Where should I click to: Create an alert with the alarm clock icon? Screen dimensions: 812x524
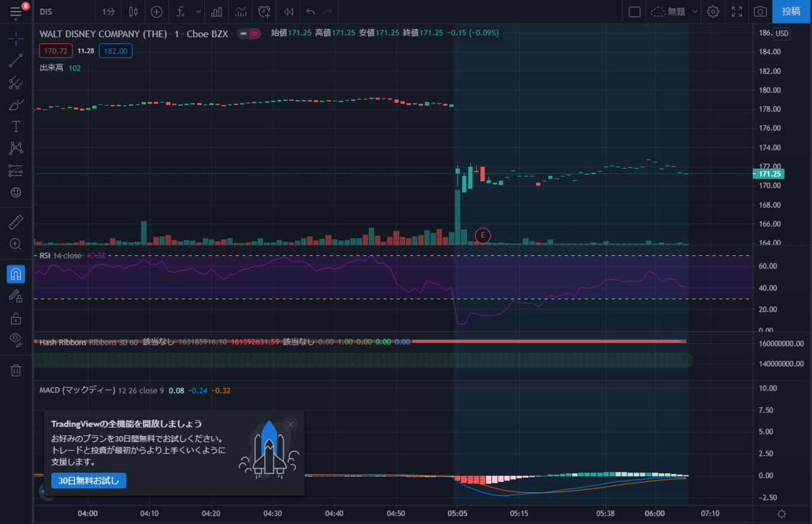coord(265,12)
